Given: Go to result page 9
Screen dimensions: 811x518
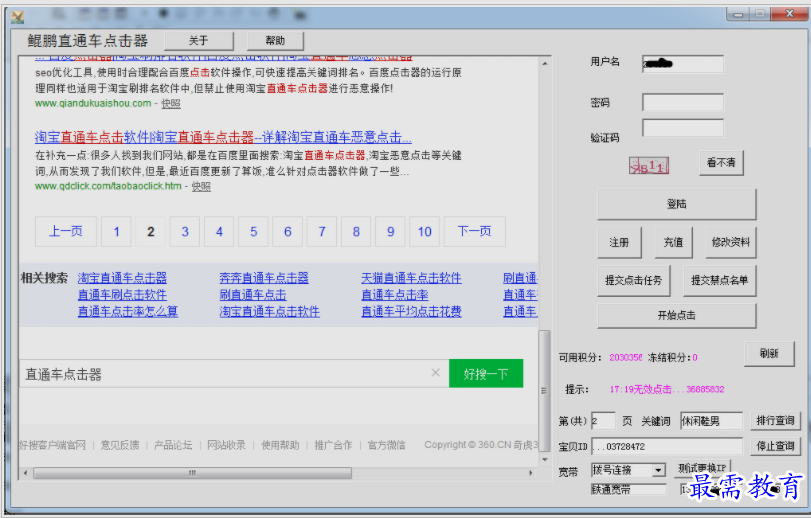Looking at the screenshot, I should 391,232.
